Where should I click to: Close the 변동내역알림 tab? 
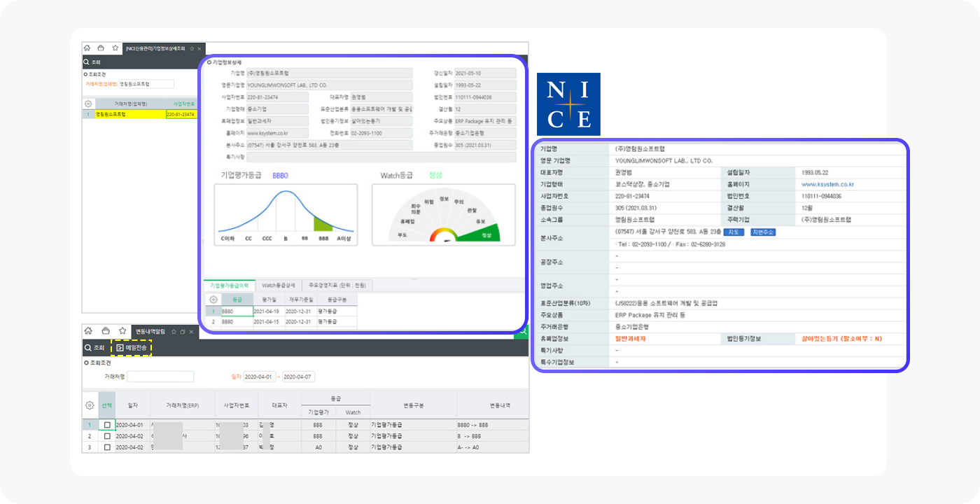[x=191, y=331]
